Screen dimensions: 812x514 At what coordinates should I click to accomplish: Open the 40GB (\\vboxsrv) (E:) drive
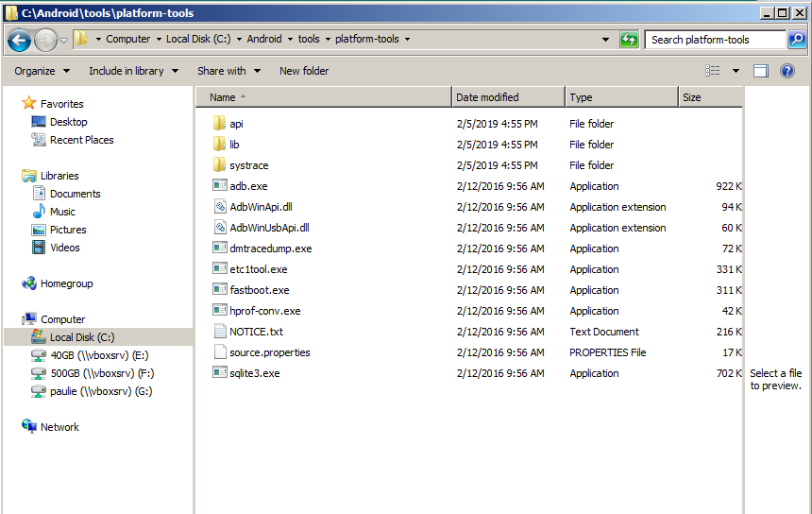point(99,355)
